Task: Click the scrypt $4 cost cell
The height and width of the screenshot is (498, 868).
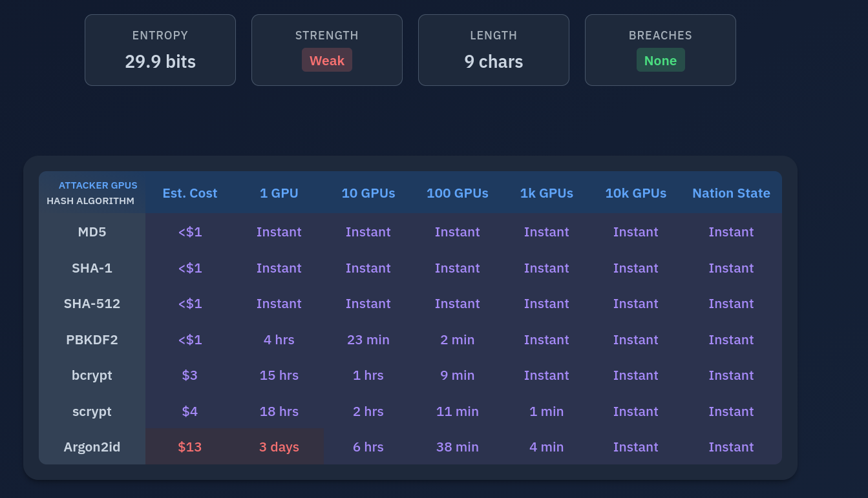Action: tap(190, 411)
